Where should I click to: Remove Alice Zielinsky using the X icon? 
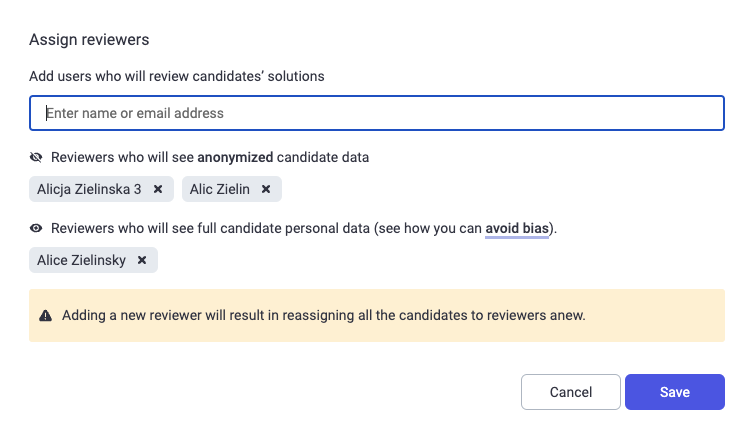(142, 260)
